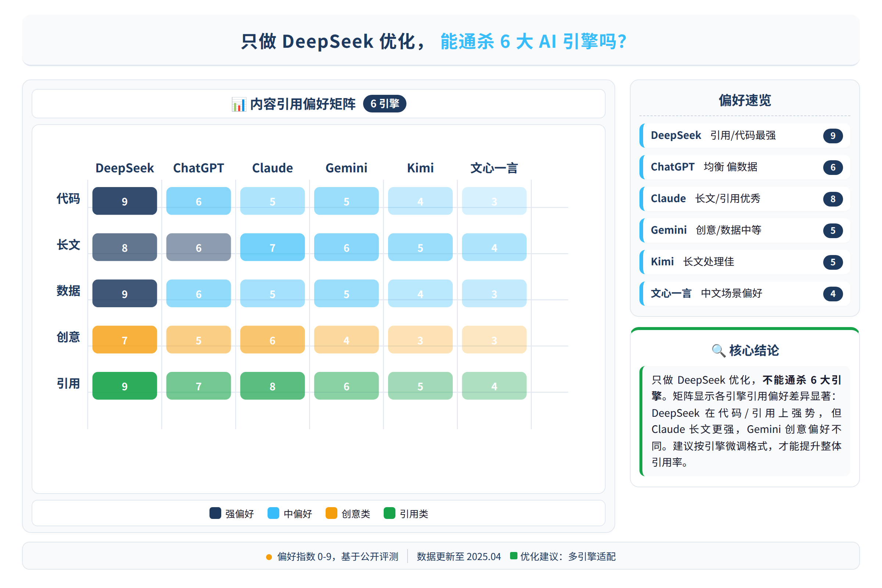
Task: Click the 长文 row label
Action: [68, 245]
